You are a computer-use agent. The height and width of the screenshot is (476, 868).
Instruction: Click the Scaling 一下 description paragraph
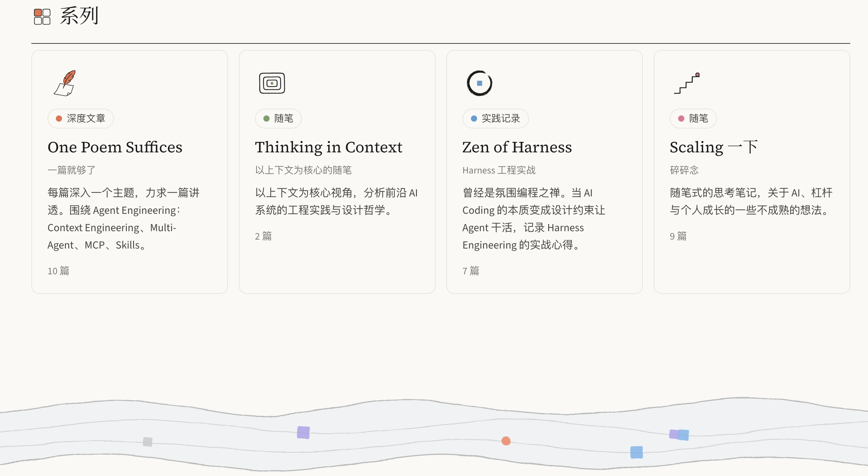point(751,201)
